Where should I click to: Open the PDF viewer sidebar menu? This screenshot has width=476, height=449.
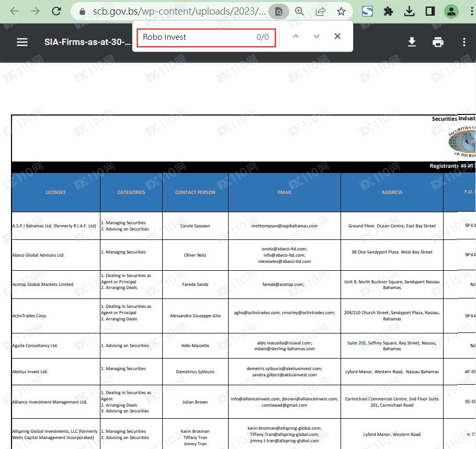click(22, 42)
